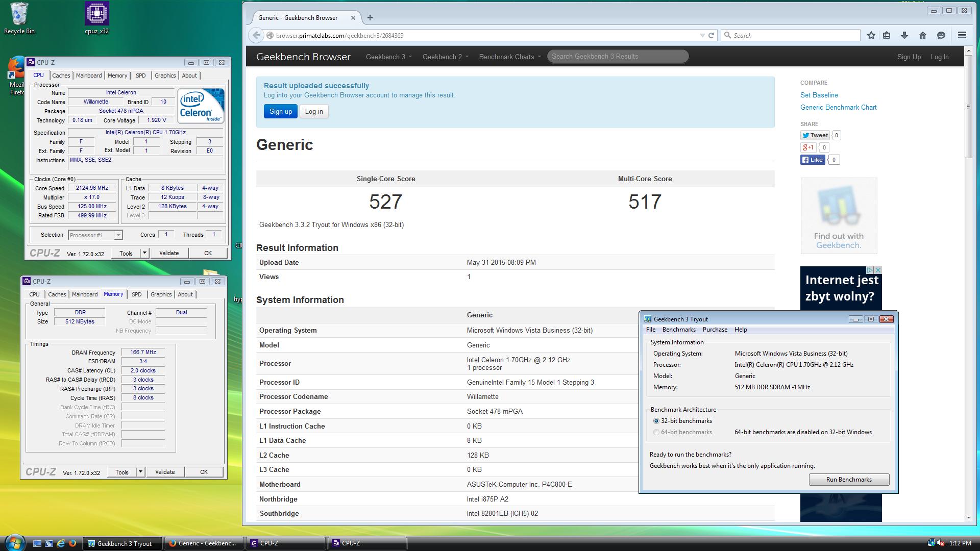Open the downloads arrow icon
The height and width of the screenshot is (551, 980).
coord(904,35)
